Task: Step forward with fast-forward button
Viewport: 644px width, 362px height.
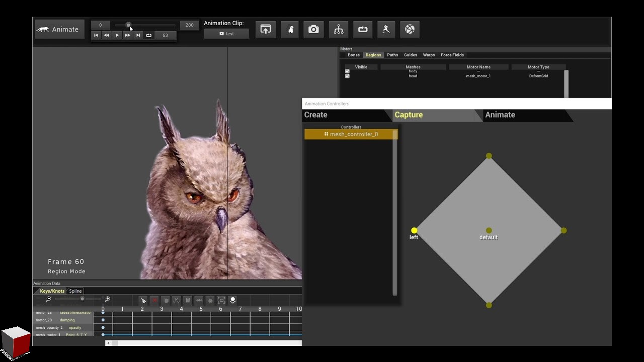Action: (128, 35)
